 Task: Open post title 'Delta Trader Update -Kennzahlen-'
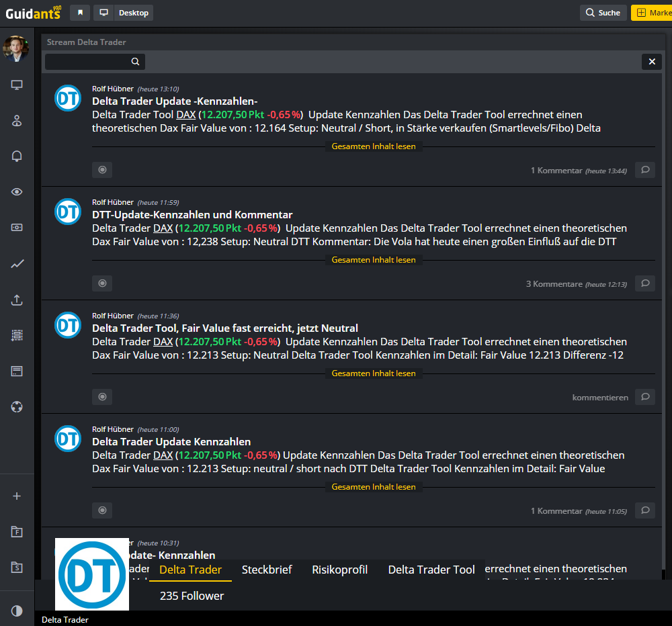175,101
